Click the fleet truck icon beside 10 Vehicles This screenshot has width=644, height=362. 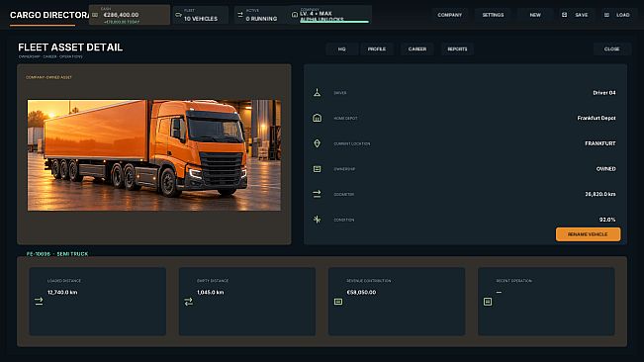click(x=178, y=15)
